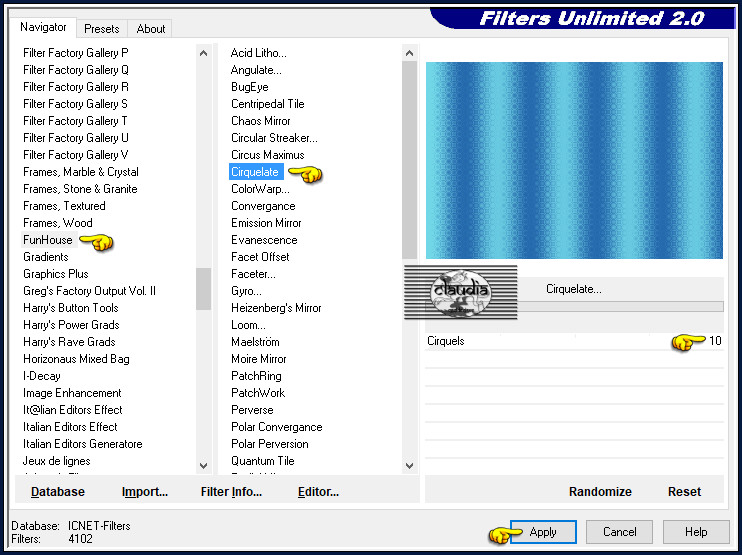Select Image Enhancement category
Image resolution: width=742 pixels, height=555 pixels.
point(72,393)
